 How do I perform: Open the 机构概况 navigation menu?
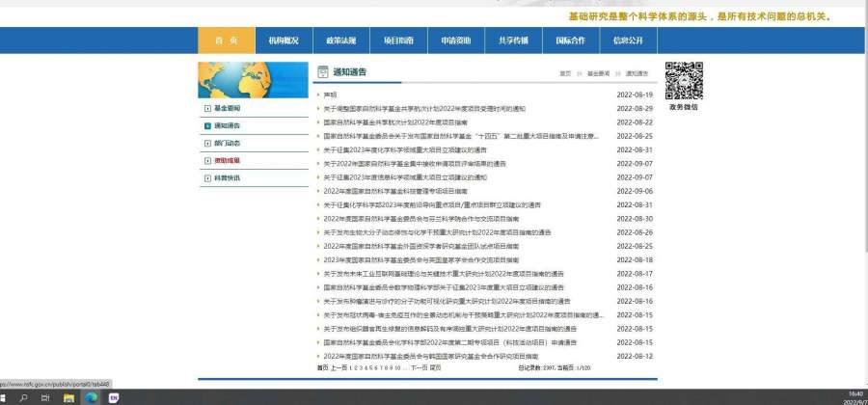pyautogui.click(x=284, y=40)
